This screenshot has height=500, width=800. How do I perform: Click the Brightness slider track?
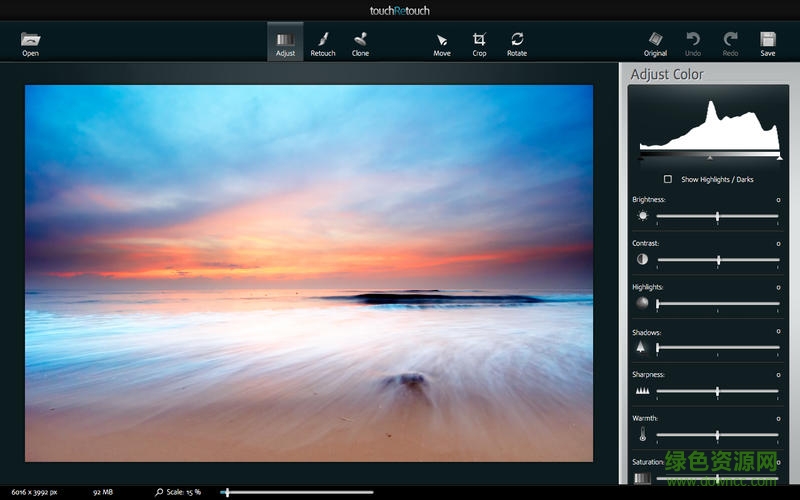[717, 216]
